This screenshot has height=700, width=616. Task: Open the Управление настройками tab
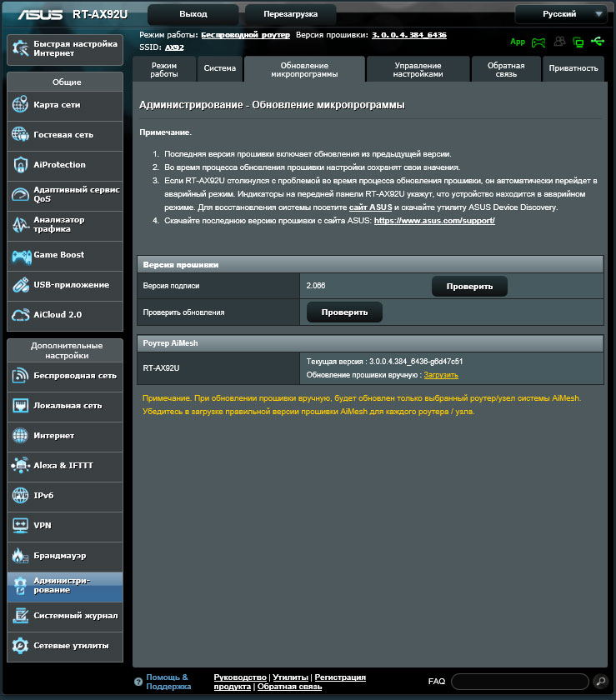point(418,70)
